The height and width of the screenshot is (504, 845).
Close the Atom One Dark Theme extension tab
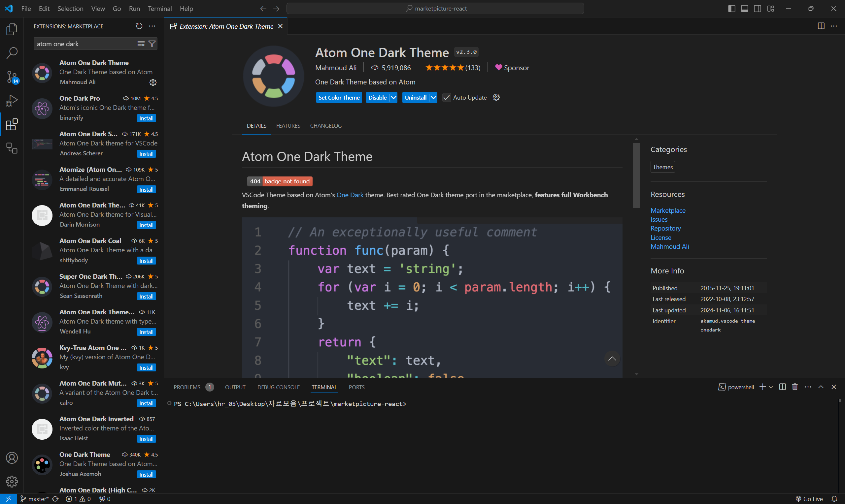pos(280,26)
